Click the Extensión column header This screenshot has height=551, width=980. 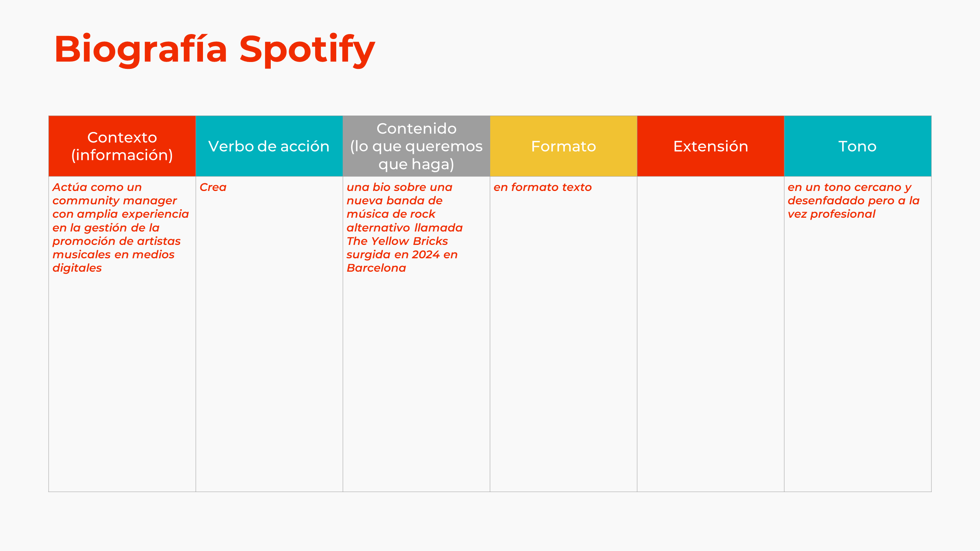tap(710, 146)
